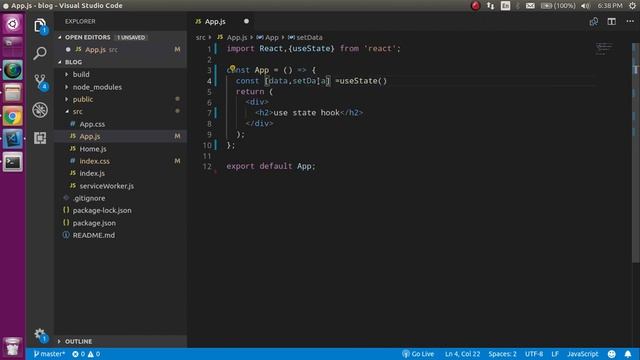Click the master branch in status bar
Screen dimensions: 640x360
point(49,354)
